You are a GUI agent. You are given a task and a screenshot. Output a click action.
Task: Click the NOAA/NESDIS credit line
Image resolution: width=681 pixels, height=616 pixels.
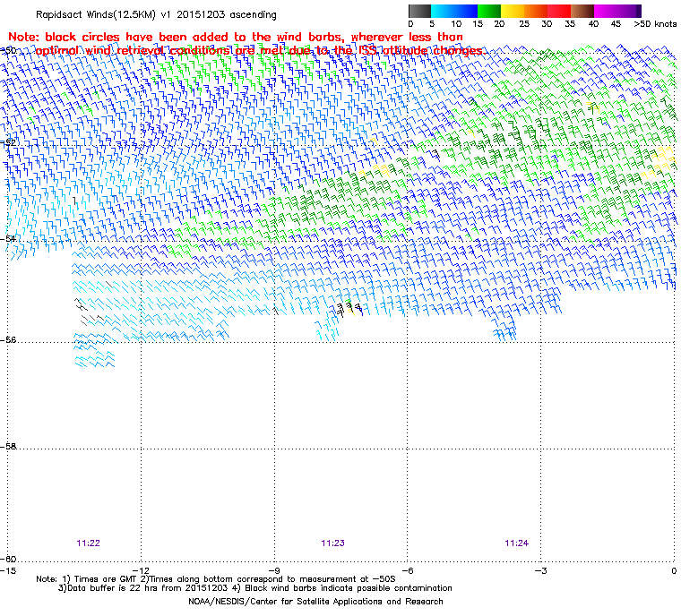pos(315,602)
